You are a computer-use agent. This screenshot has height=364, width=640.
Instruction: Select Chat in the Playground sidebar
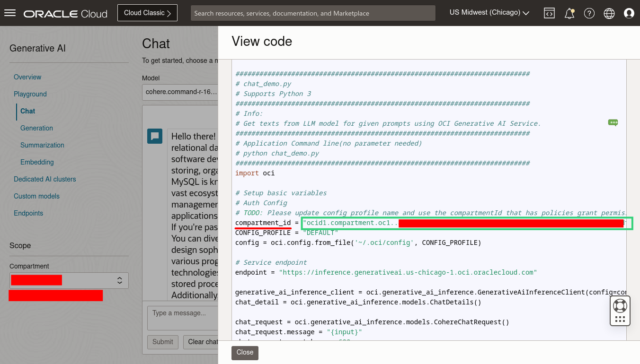27,111
